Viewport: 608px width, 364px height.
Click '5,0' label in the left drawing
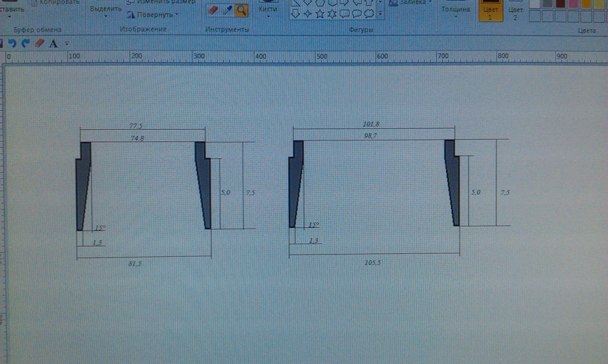coord(225,192)
